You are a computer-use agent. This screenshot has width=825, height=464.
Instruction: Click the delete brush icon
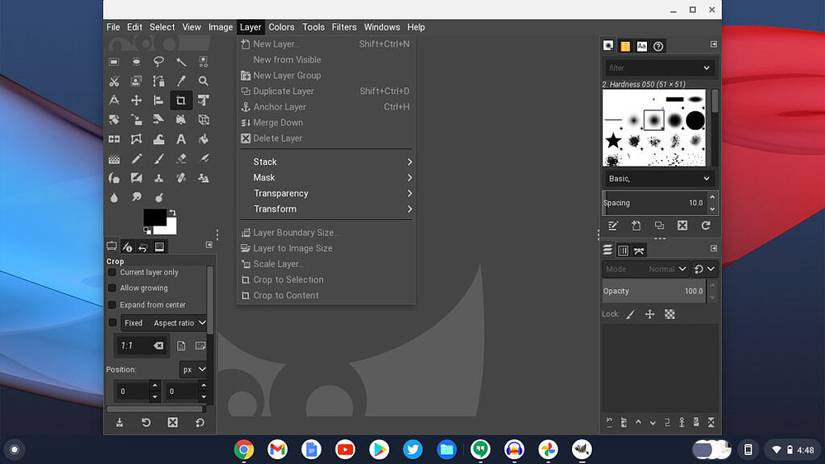pyautogui.click(x=682, y=226)
